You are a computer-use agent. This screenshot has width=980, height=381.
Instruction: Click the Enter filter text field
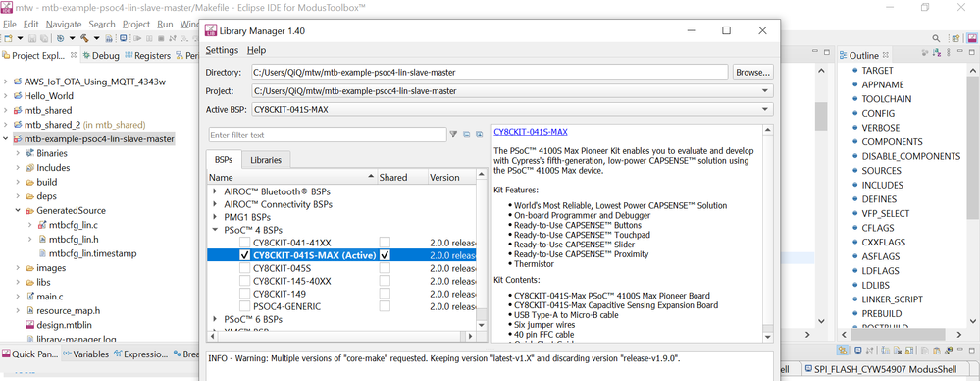pos(327,135)
